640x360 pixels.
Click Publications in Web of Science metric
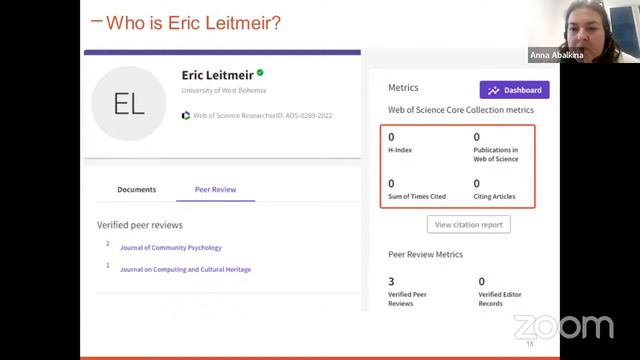(496, 147)
